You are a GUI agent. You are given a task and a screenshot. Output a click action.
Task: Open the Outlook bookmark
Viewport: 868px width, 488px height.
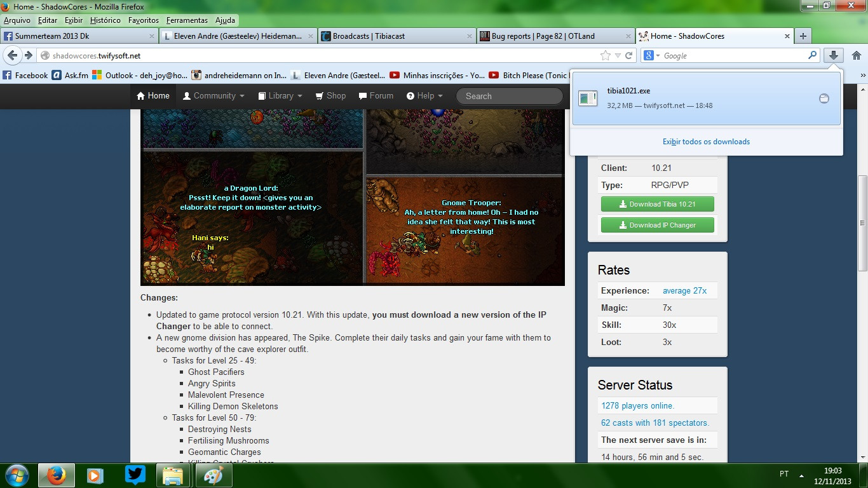pos(140,75)
